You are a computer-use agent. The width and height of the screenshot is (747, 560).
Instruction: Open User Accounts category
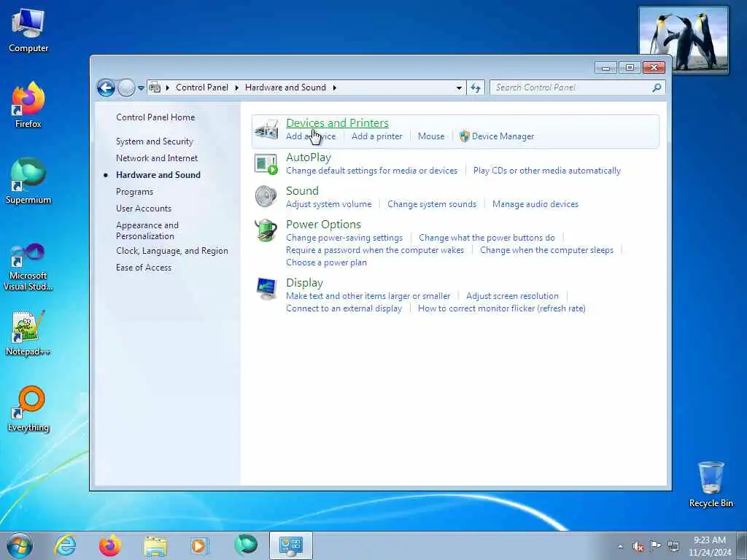tap(144, 209)
